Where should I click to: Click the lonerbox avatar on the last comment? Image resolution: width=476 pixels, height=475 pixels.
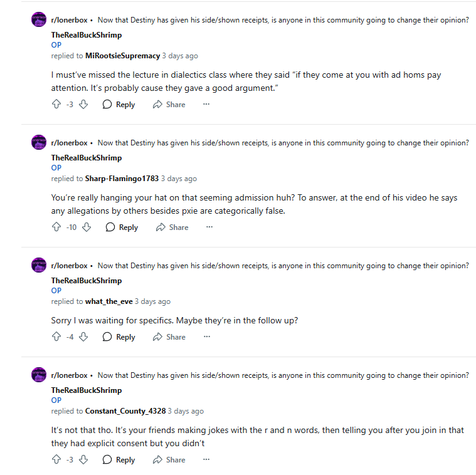(x=39, y=375)
